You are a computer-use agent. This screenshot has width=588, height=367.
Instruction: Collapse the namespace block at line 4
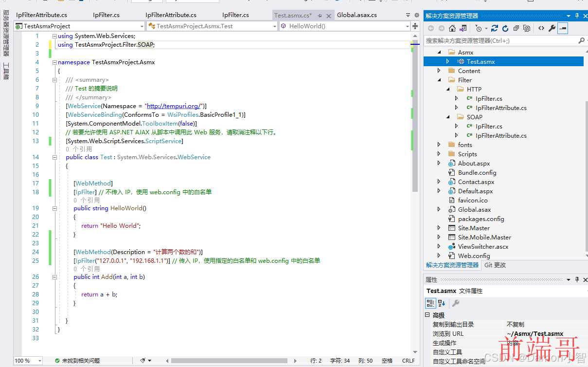pyautogui.click(x=54, y=62)
